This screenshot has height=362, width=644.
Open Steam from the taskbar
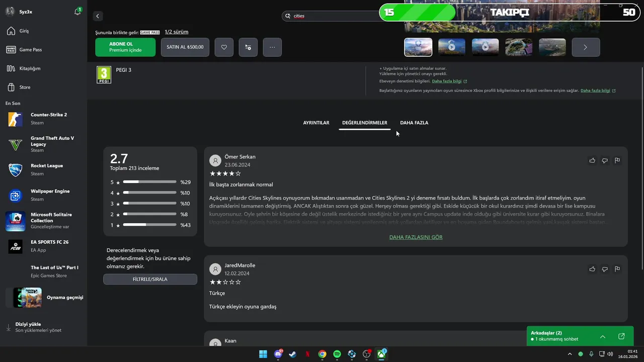(293, 354)
